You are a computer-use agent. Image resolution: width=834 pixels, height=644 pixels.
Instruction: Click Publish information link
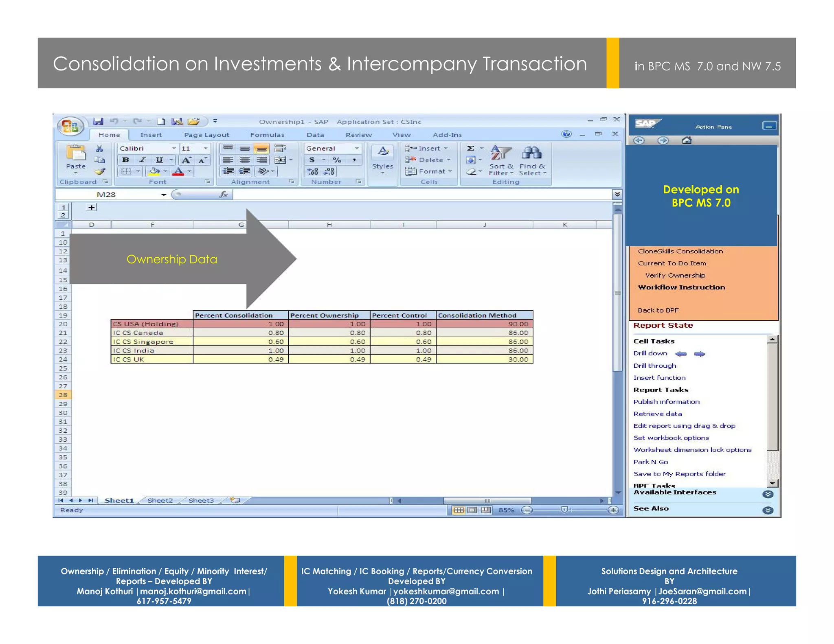coord(666,402)
